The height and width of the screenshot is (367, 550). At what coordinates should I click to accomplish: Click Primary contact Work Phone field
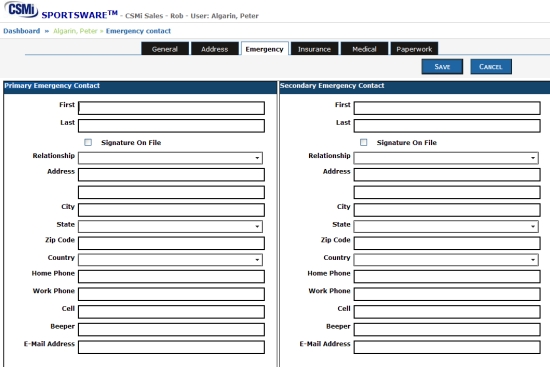click(171, 294)
